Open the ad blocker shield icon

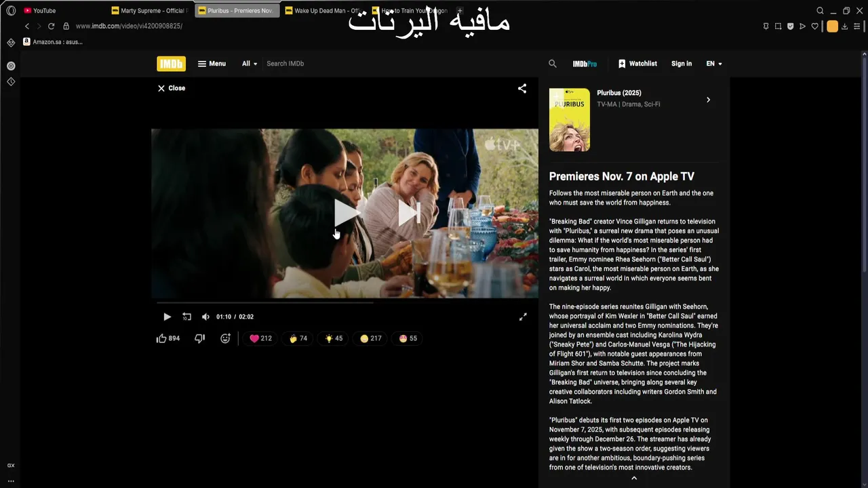pos(790,26)
